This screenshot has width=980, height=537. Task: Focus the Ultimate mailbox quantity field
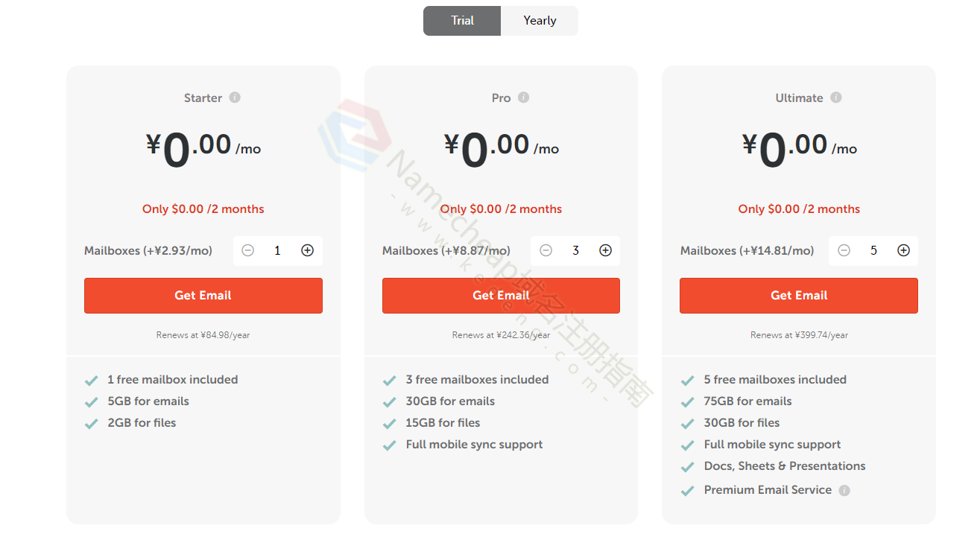pos(873,251)
